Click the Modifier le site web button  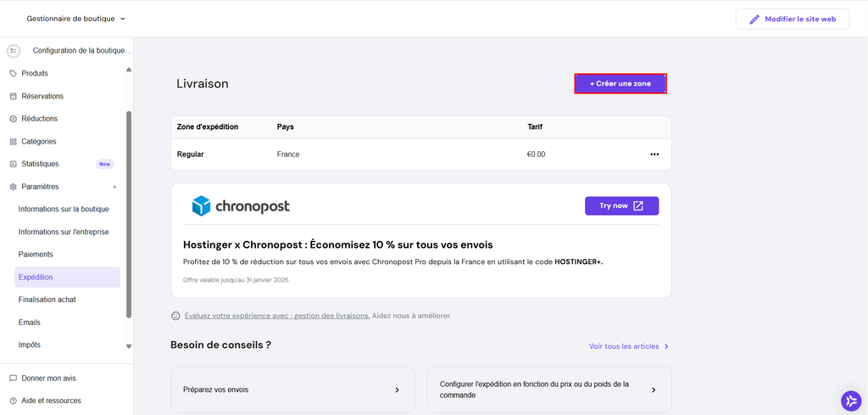point(792,19)
